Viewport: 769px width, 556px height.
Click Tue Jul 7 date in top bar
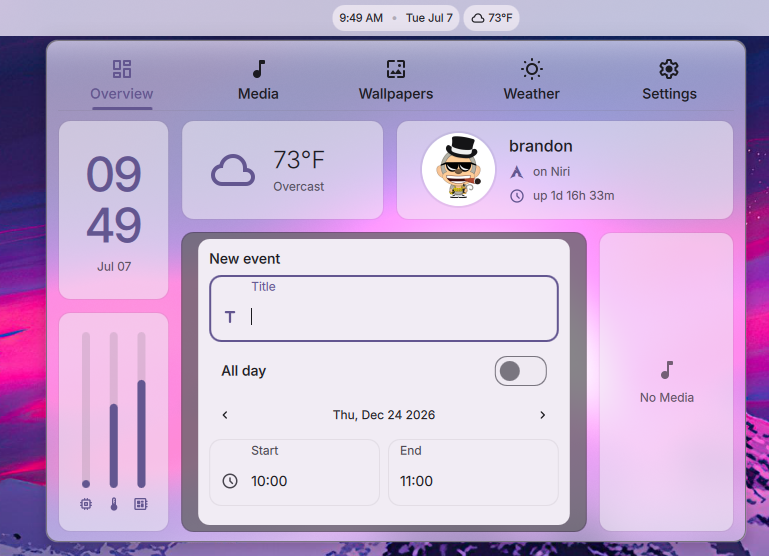coord(429,18)
